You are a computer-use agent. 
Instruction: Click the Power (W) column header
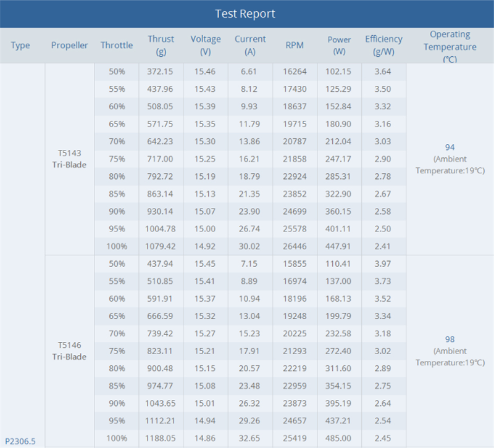[339, 45]
